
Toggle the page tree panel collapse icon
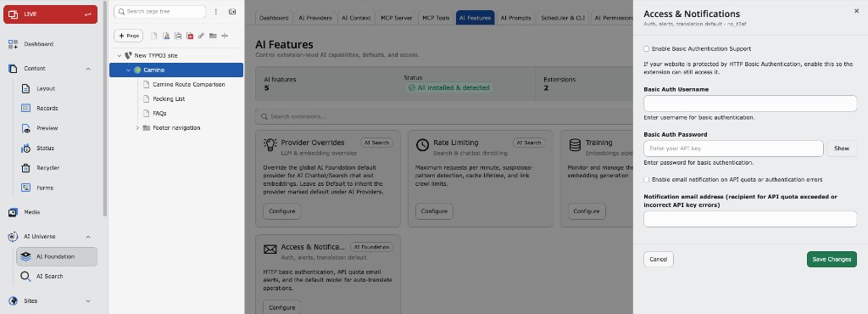pos(232,12)
